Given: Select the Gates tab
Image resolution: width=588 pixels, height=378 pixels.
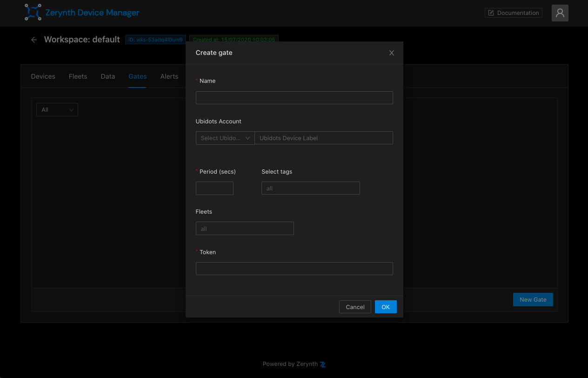Looking at the screenshot, I should (x=138, y=76).
